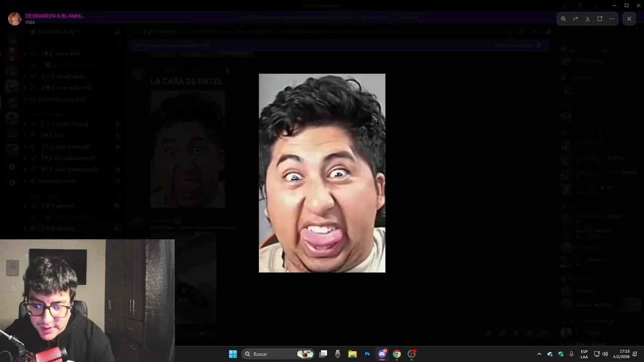
Task: Open the USB device taskbar app
Action: [338, 354]
